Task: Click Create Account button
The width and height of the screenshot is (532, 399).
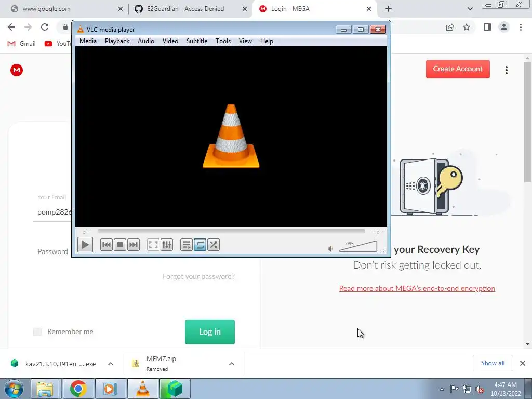Action: tap(458, 69)
